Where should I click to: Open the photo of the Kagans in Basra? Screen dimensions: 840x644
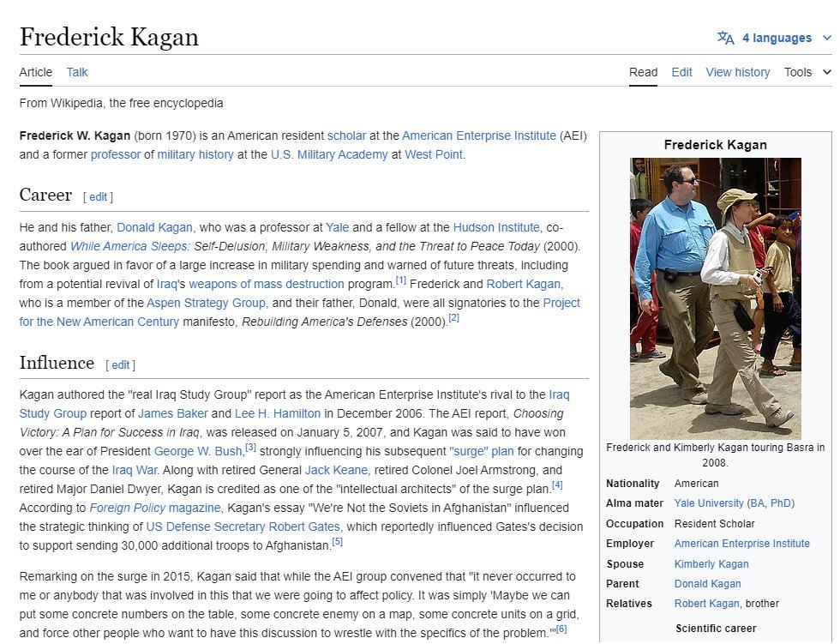pos(715,298)
